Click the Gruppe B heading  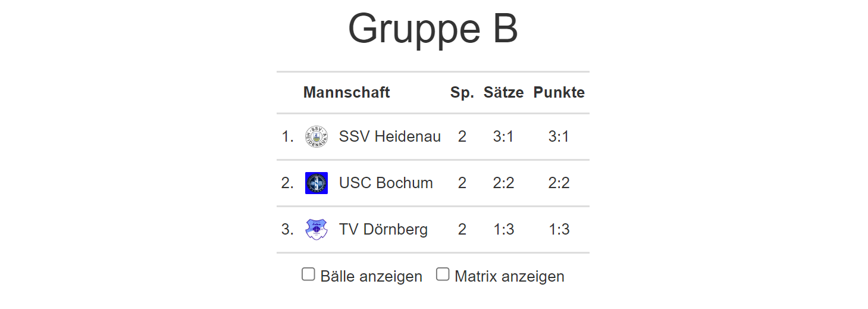click(433, 29)
